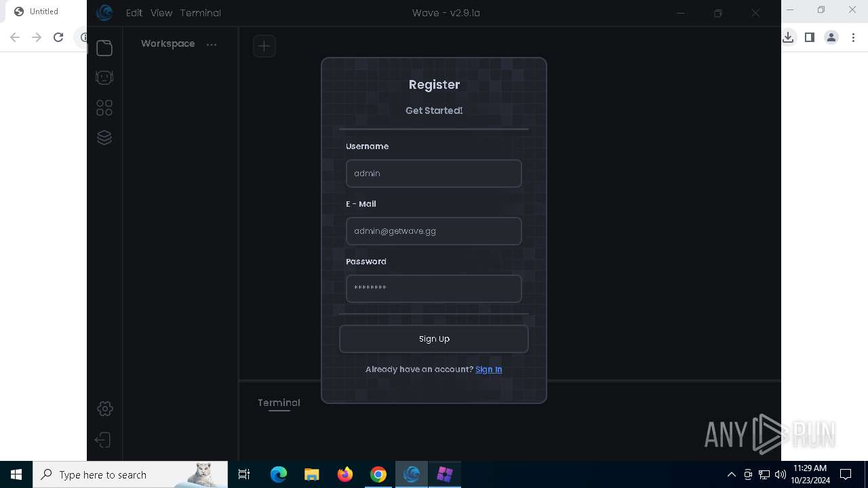Switch to Wave app on taskbar
The height and width of the screenshot is (488, 868).
(412, 474)
